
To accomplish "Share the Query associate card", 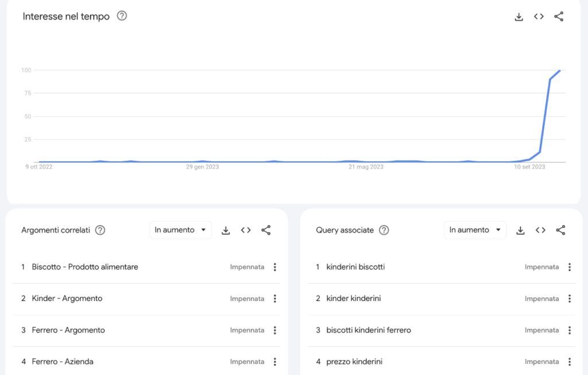I will coord(560,230).
